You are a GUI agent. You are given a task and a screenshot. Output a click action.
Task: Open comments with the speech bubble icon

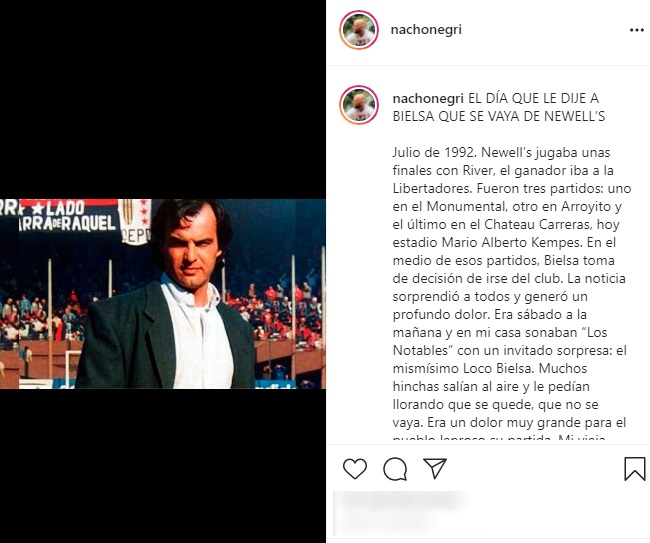(x=395, y=469)
